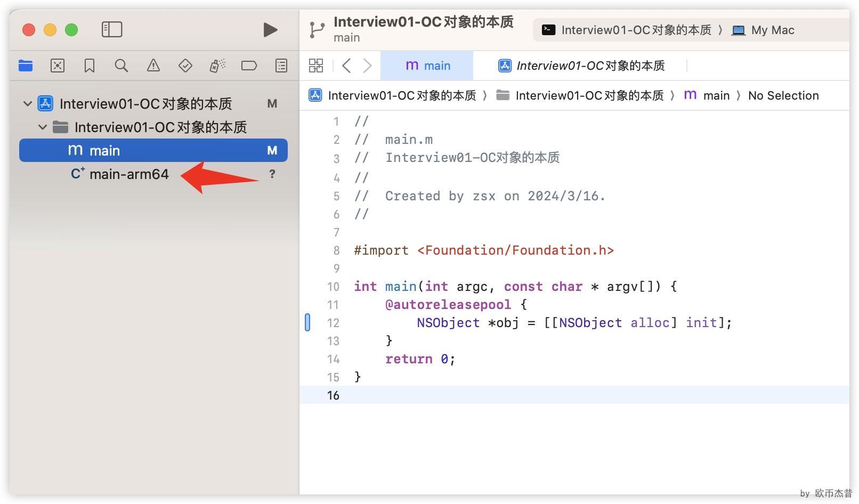This screenshot has width=859, height=504.
Task: Open the Source Control navigator
Action: (58, 66)
